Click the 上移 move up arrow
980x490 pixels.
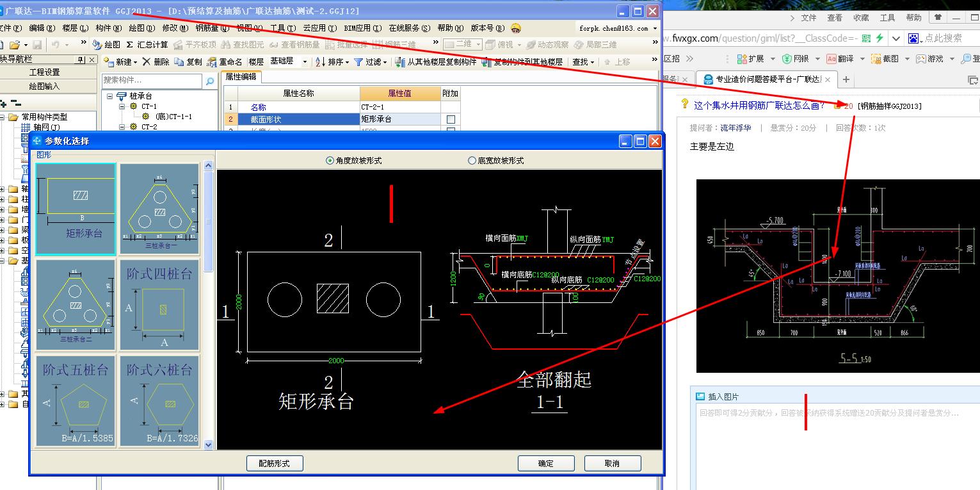click(x=607, y=62)
